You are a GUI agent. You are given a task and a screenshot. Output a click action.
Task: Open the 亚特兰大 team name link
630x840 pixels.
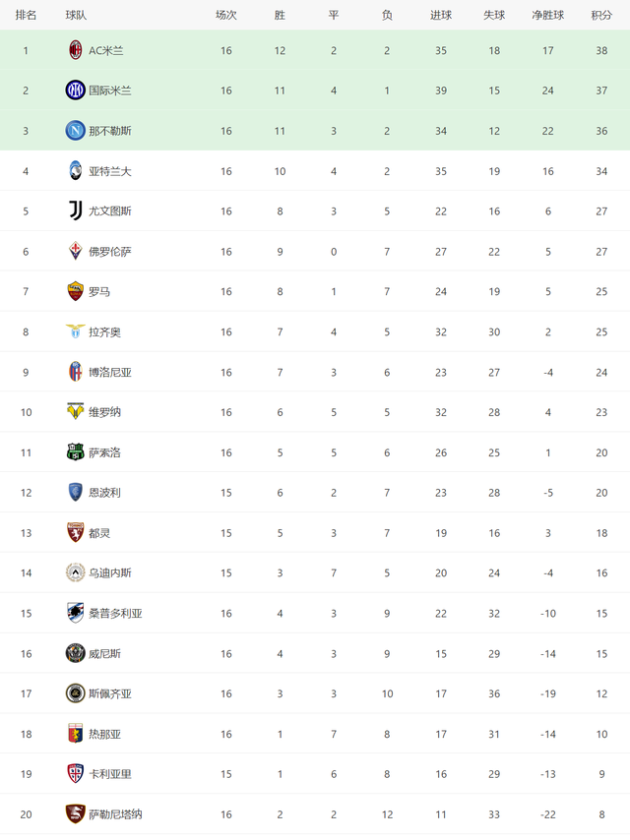109,171
